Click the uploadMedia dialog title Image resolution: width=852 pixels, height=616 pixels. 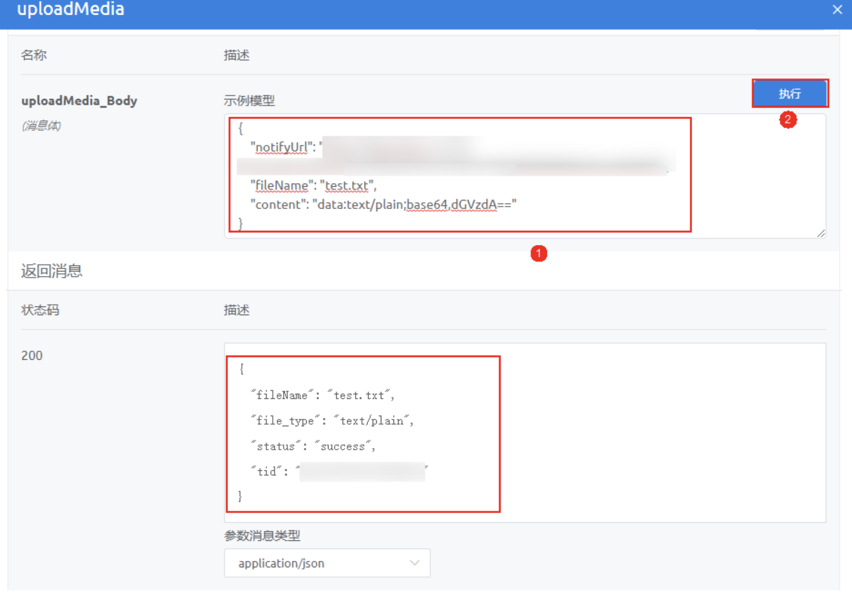71,9
